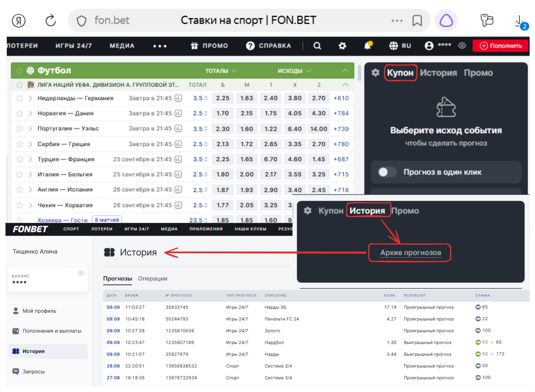Open notifications bell icon

pyautogui.click(x=368, y=45)
